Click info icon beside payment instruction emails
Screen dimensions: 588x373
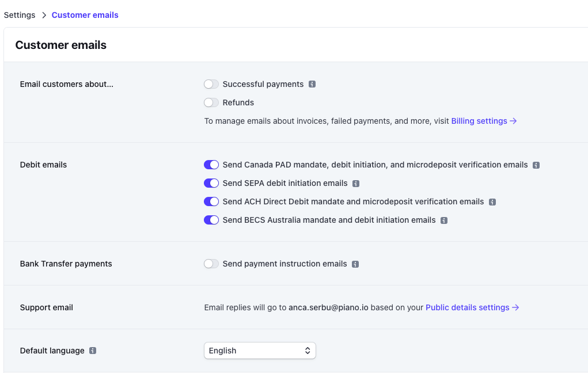coord(355,264)
